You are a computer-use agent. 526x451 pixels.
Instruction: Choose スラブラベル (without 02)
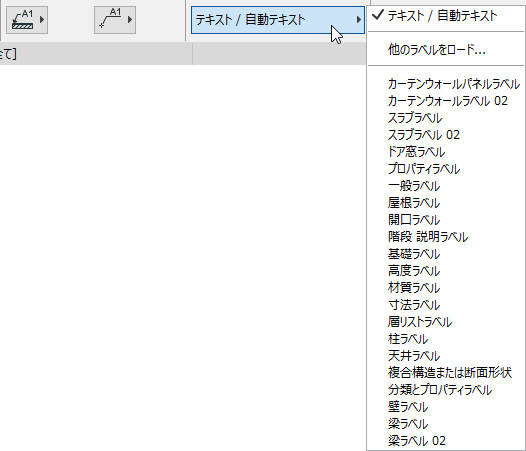coord(445,118)
